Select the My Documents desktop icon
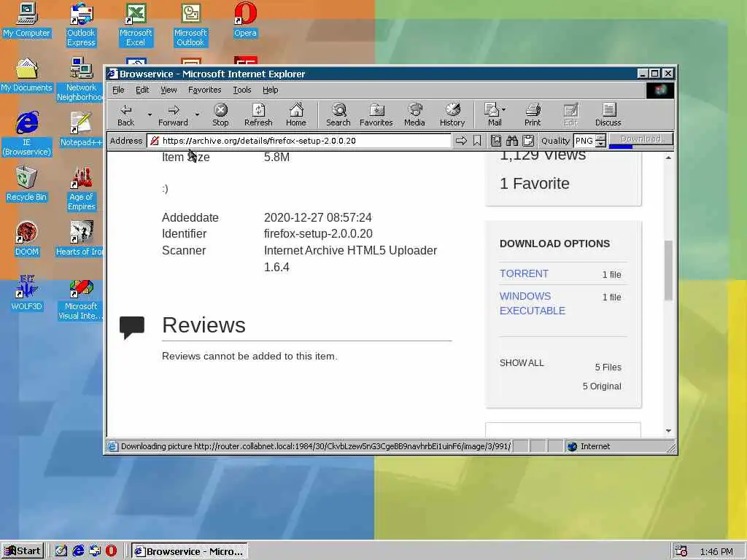The image size is (747, 560). point(27,75)
